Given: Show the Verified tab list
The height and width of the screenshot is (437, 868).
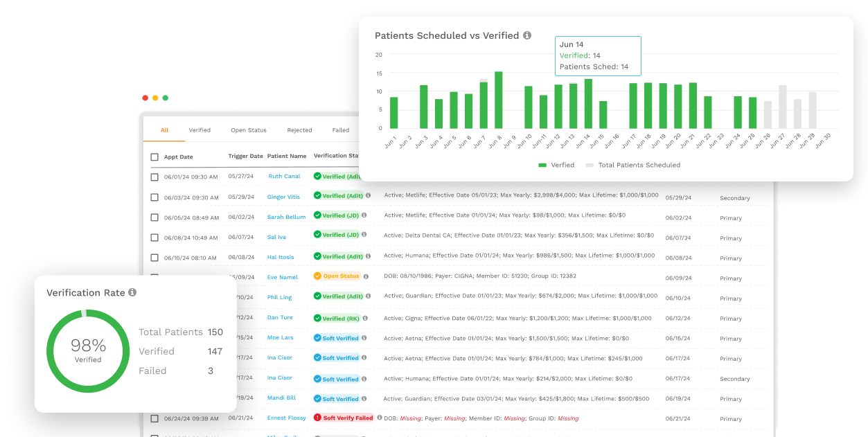Looking at the screenshot, I should point(200,130).
